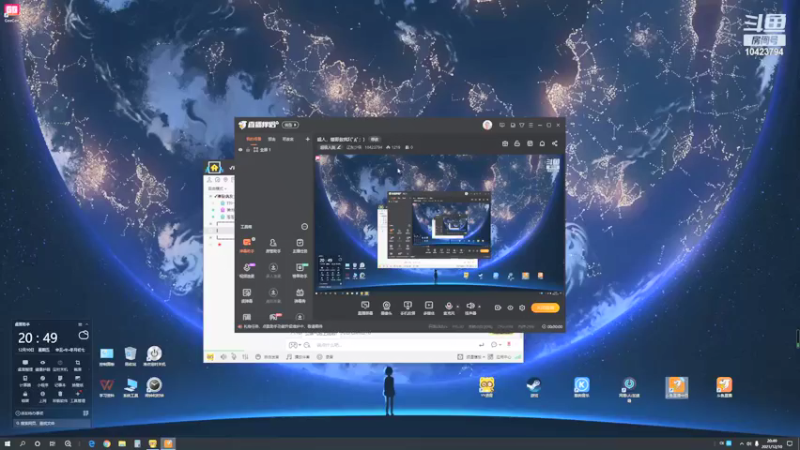Click the clipboard tool in toolbox first row
Viewport: 800px width, 450px height.
[299, 243]
